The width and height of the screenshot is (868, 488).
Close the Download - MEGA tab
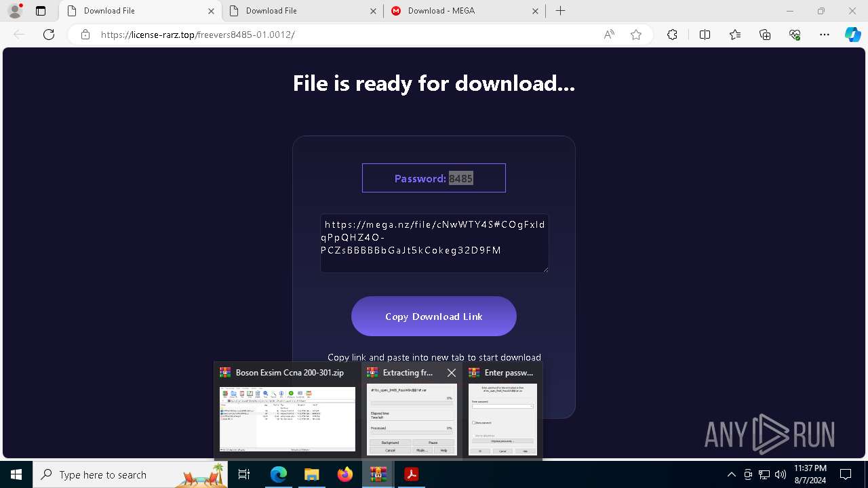pos(535,11)
